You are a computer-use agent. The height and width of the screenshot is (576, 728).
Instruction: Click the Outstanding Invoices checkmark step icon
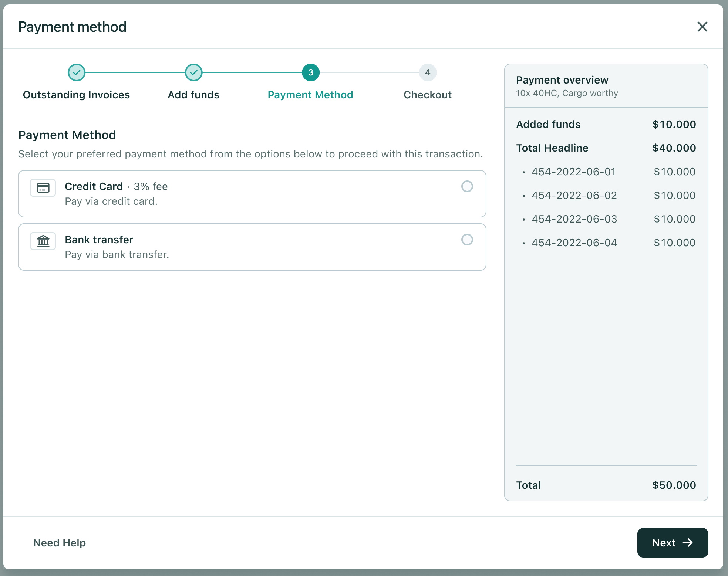click(x=77, y=72)
